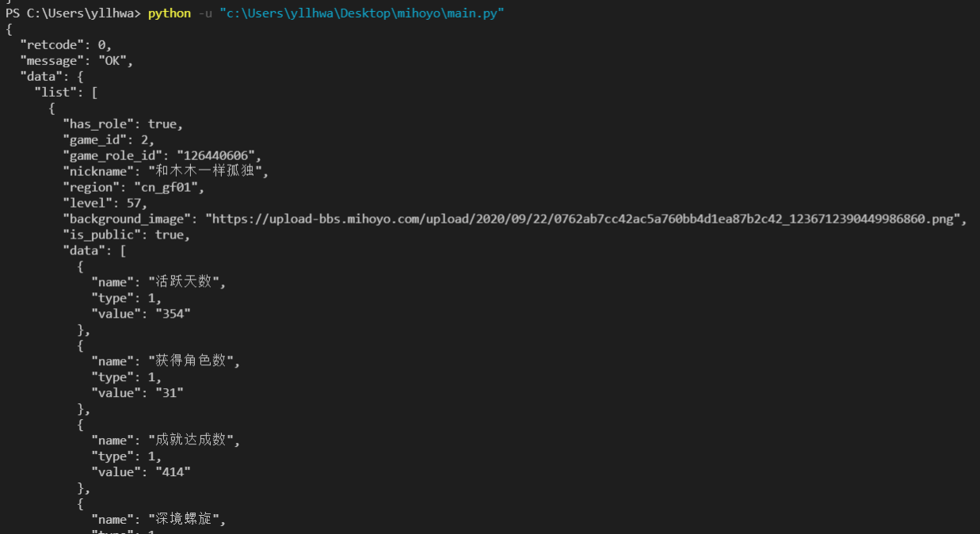Screen dimensions: 980x534
Task: Click the "retcode" key line
Action: [x=66, y=45]
